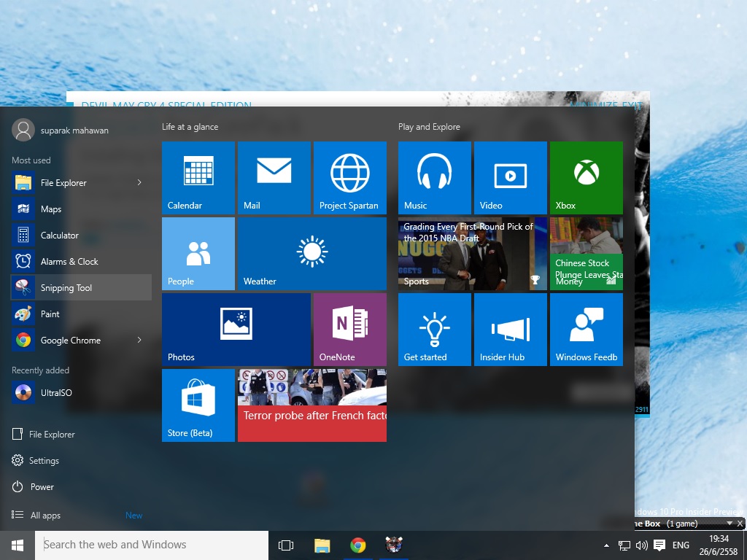The width and height of the screenshot is (747, 560).
Task: Open the Music tile
Action: [x=435, y=178]
